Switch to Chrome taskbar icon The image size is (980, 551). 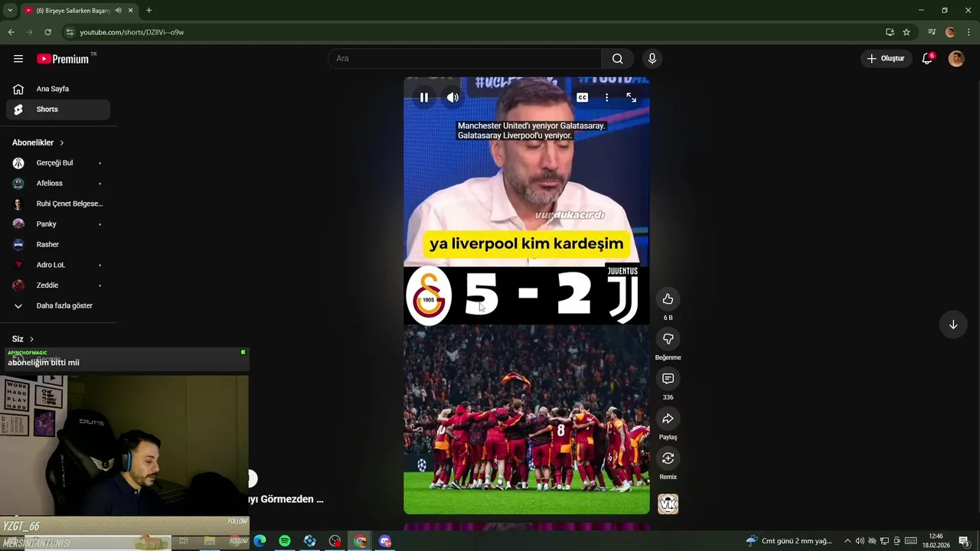(360, 541)
